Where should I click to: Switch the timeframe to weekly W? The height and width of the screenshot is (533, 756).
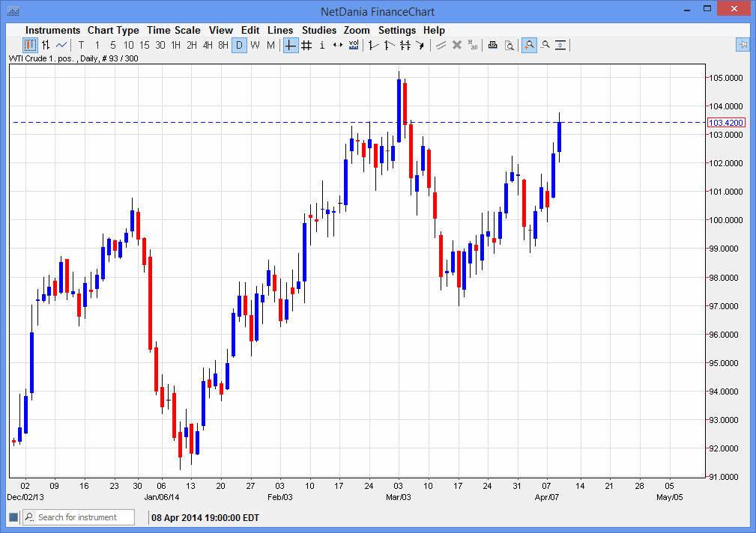click(x=255, y=45)
